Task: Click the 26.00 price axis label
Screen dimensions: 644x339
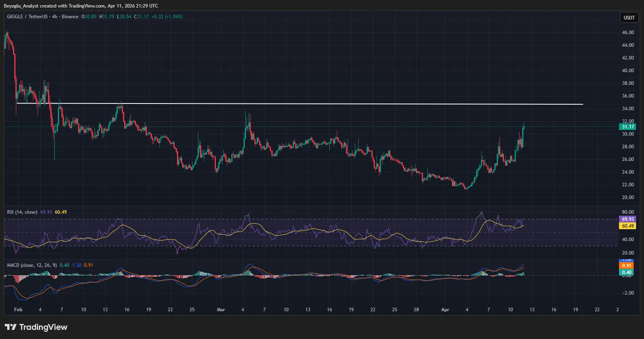Action: pos(628,159)
